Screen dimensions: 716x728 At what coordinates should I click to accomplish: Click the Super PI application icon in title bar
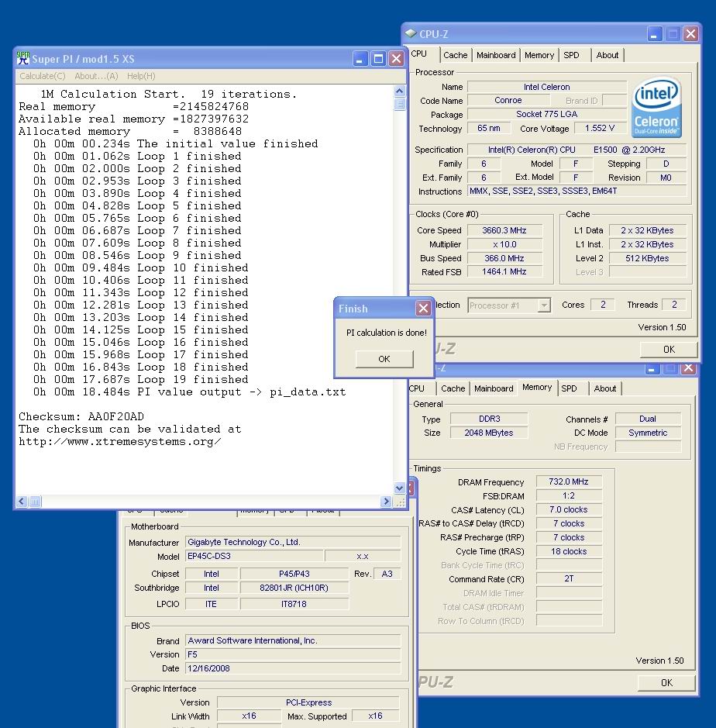(22, 58)
